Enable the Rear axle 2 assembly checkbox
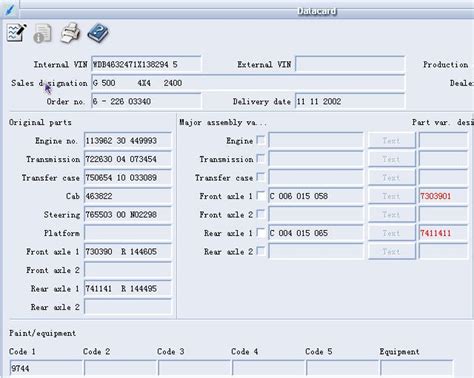 pos(261,251)
